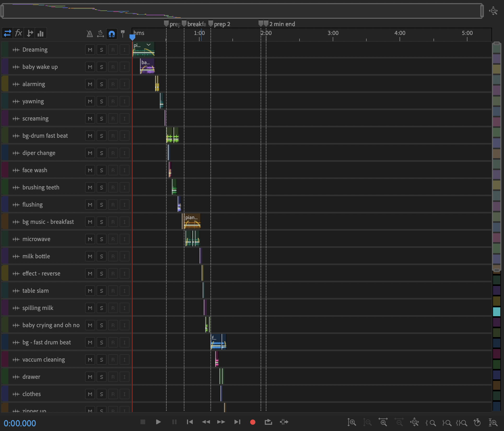Select the 2 min end marker
This screenshot has height=431, width=504.
(279, 24)
